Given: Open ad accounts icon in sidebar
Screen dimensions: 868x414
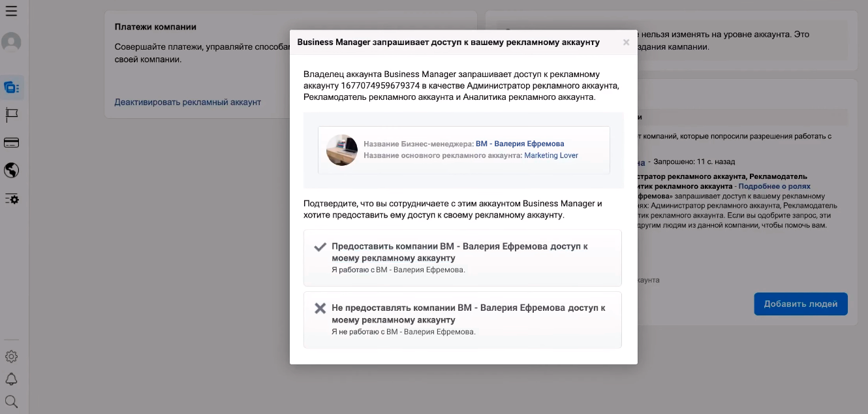Looking at the screenshot, I should point(11,87).
